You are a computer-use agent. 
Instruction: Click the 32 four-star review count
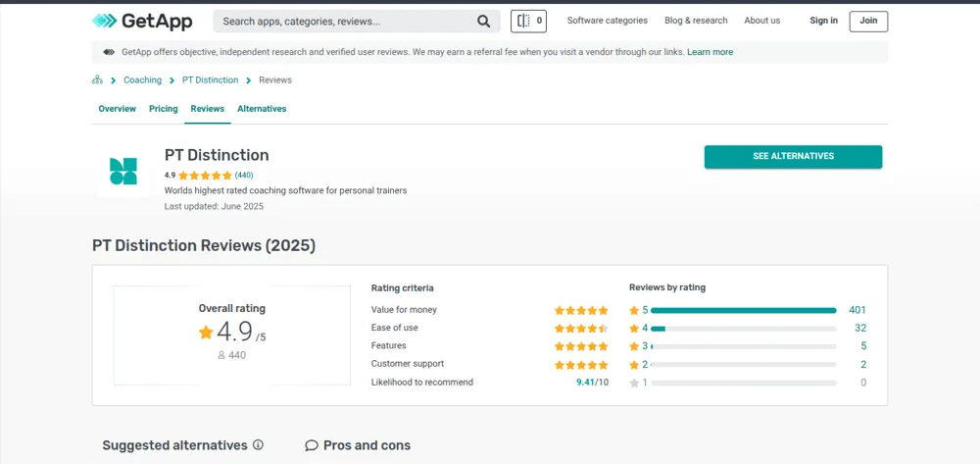pyautogui.click(x=860, y=329)
